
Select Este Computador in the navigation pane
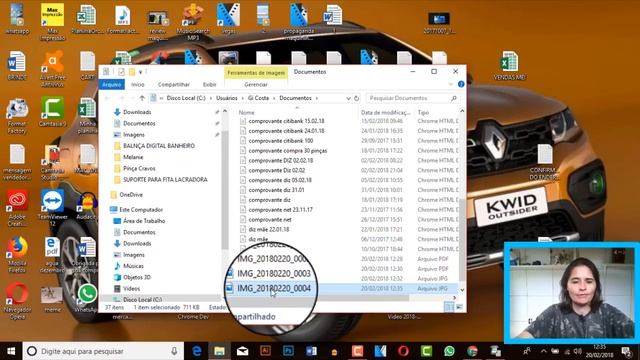point(141,209)
